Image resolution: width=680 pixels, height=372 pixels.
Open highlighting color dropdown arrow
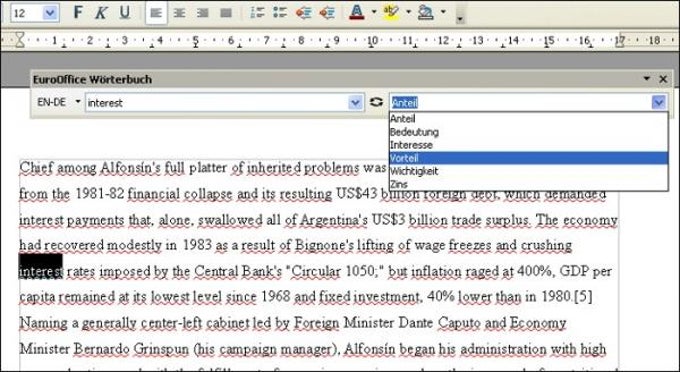click(409, 12)
